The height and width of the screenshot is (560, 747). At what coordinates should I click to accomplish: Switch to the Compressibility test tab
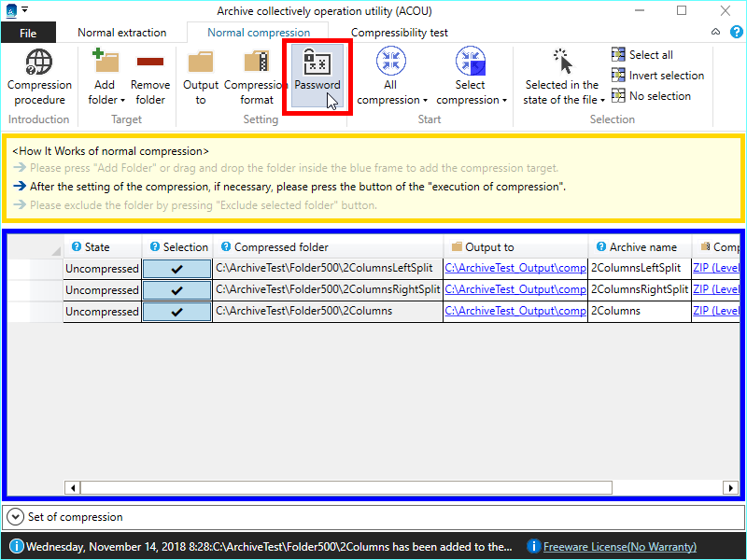399,33
